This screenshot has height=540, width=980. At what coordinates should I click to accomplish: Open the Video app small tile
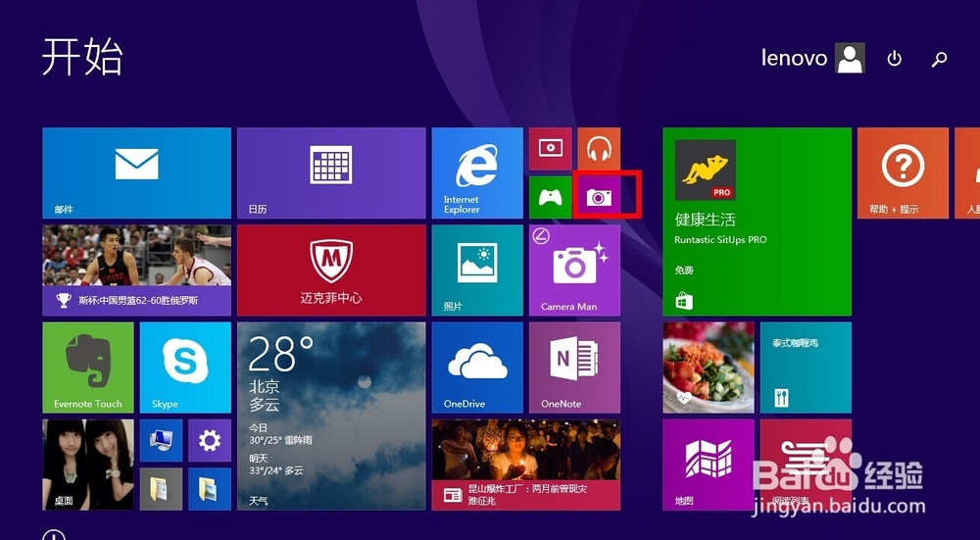click(x=551, y=149)
